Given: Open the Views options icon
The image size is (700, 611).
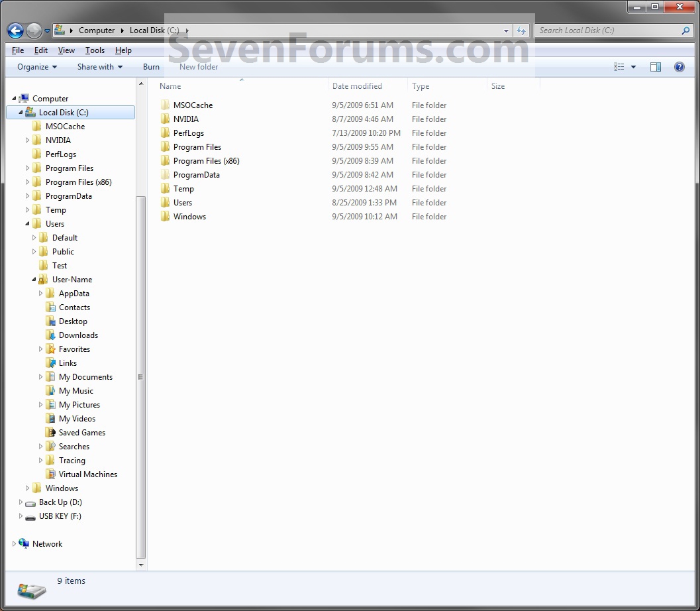Looking at the screenshot, I should [621, 66].
